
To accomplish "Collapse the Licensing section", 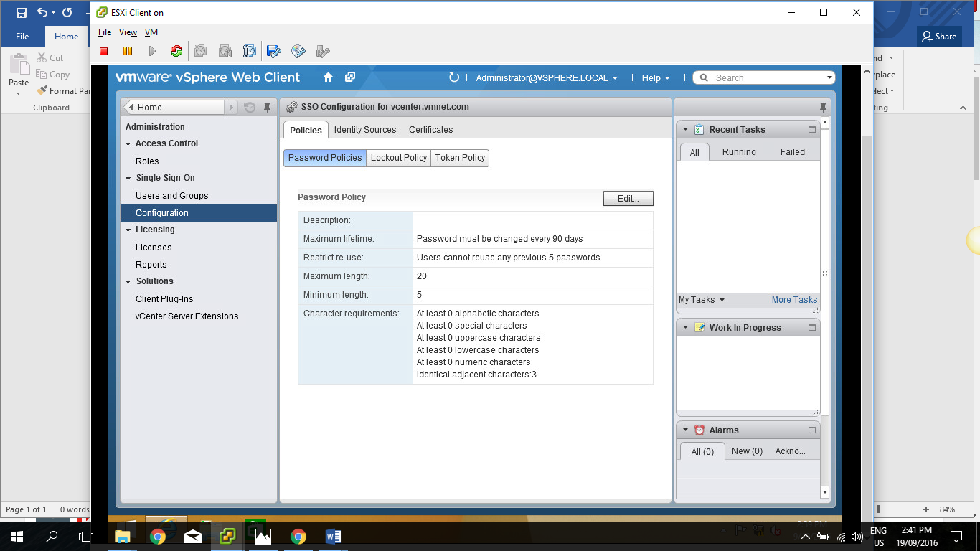I will [x=128, y=230].
